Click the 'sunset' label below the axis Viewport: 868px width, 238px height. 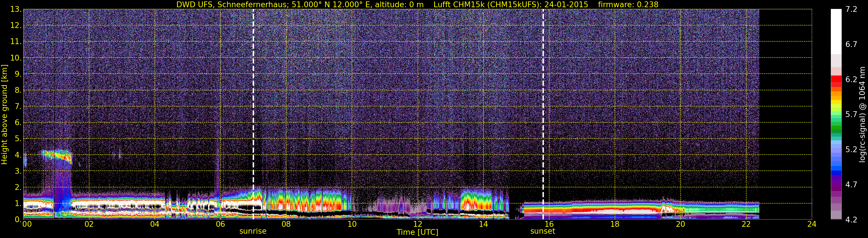542,231
